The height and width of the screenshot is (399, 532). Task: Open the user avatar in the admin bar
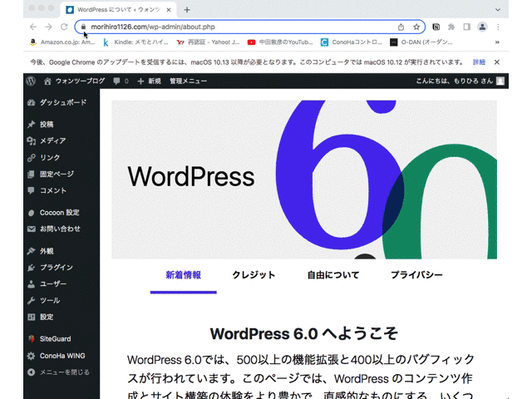(500, 81)
